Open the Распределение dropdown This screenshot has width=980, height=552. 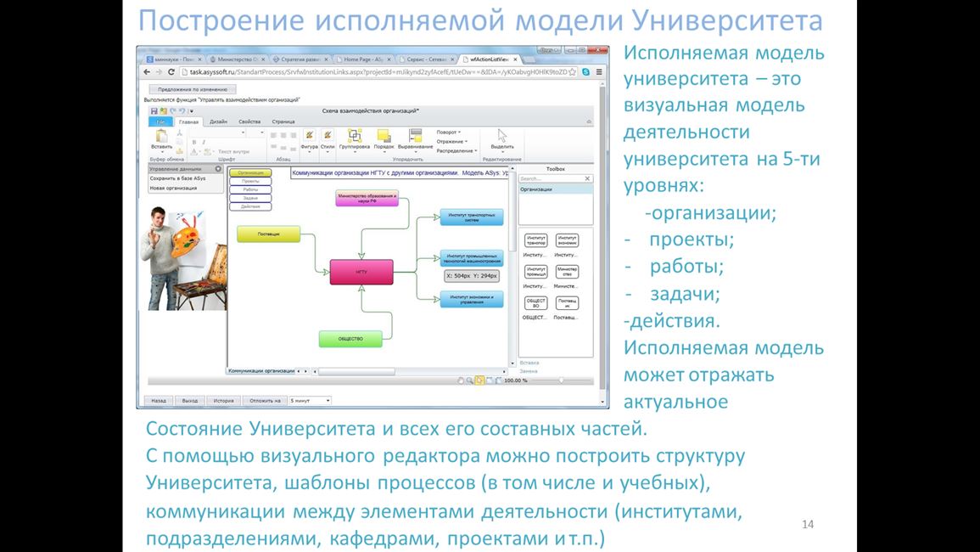(455, 151)
